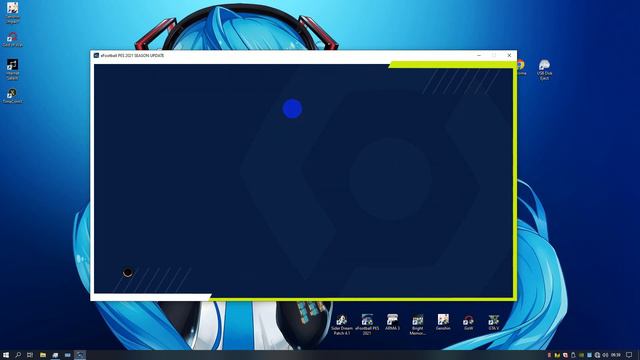Select the GTA V desktop shortcut
The width and height of the screenshot is (640, 360).
(x=493, y=322)
